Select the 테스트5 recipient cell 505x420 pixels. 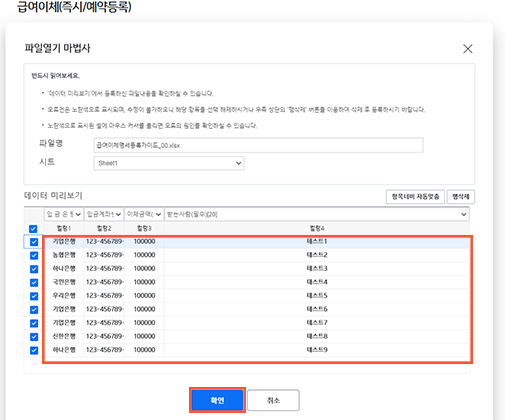pos(317,296)
